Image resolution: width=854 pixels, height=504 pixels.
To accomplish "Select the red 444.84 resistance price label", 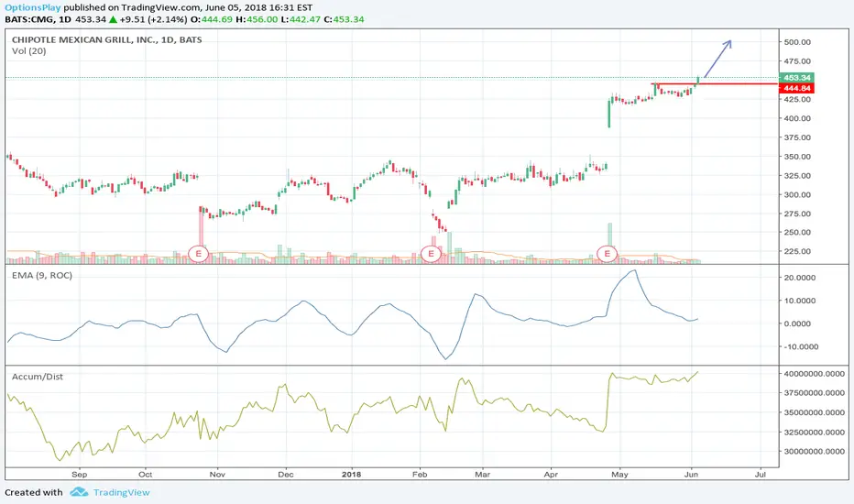I will click(x=797, y=88).
